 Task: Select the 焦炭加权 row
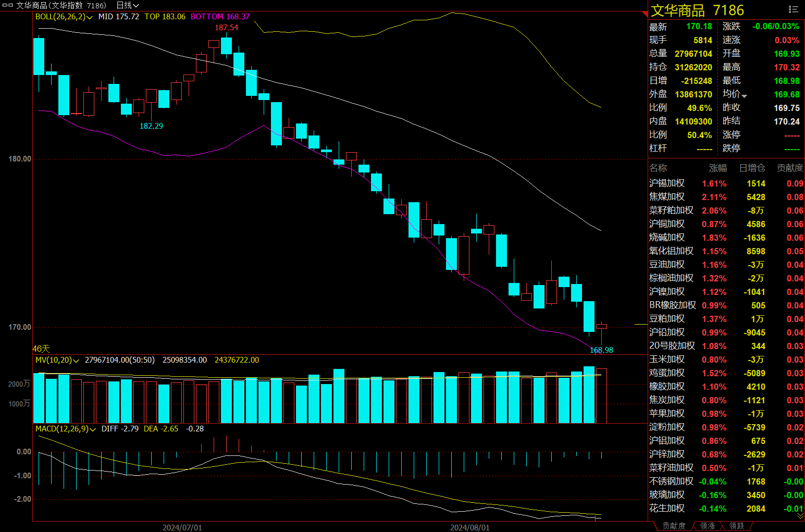point(726,400)
